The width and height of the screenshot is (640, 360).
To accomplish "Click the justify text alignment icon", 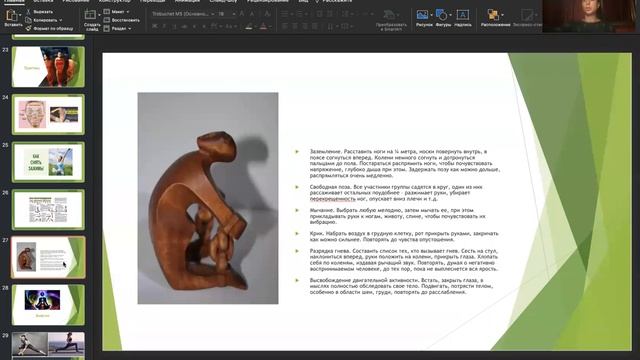I will click(315, 27).
